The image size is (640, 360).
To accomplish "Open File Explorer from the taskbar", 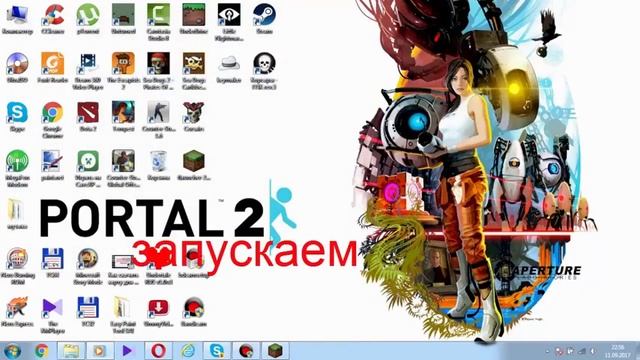I will click(x=71, y=351).
